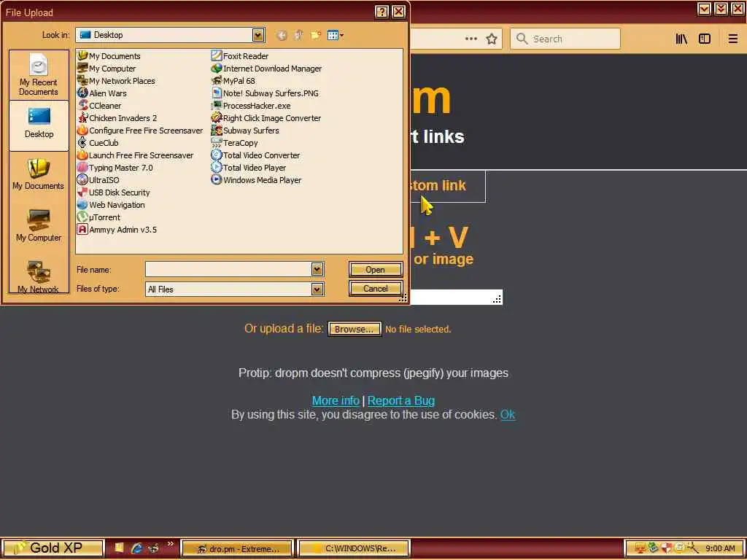747x560 pixels.
Task: Expand the Look in Desktop dropdown
Action: (258, 35)
